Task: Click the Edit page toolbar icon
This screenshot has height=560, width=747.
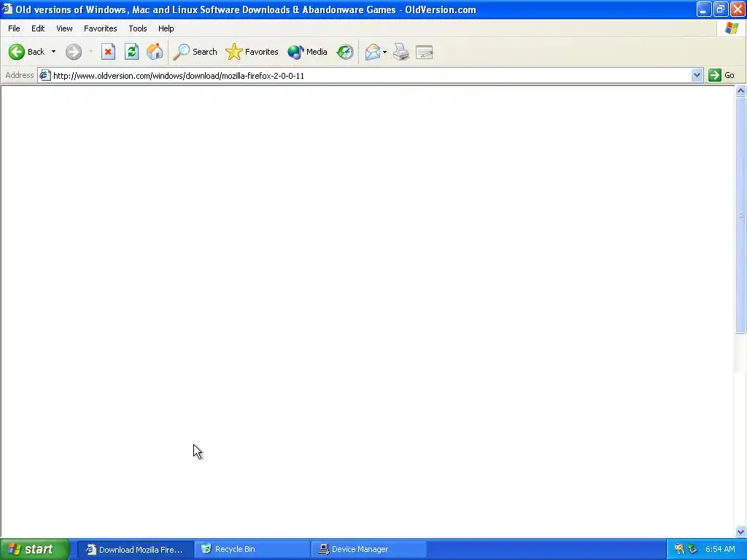Action: [x=424, y=52]
